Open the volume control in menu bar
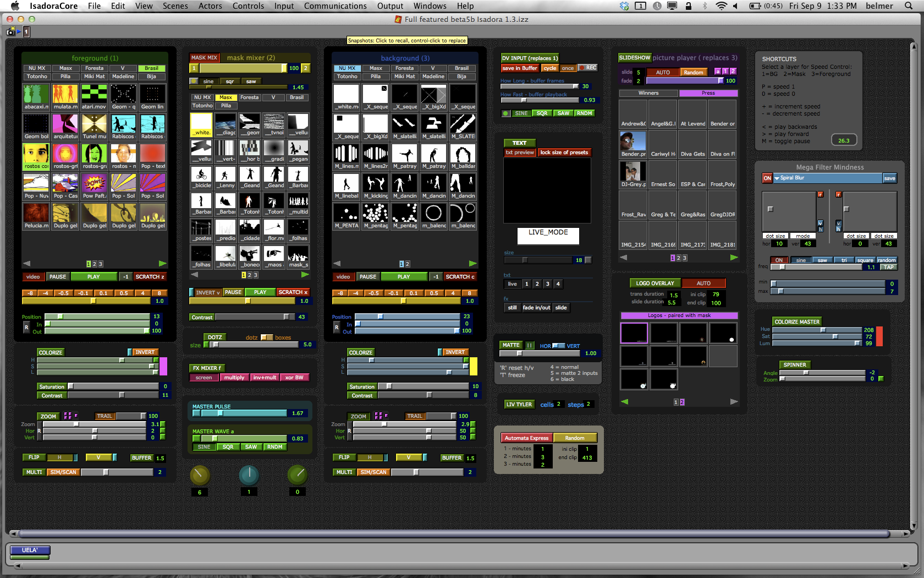The height and width of the screenshot is (578, 924). point(735,6)
